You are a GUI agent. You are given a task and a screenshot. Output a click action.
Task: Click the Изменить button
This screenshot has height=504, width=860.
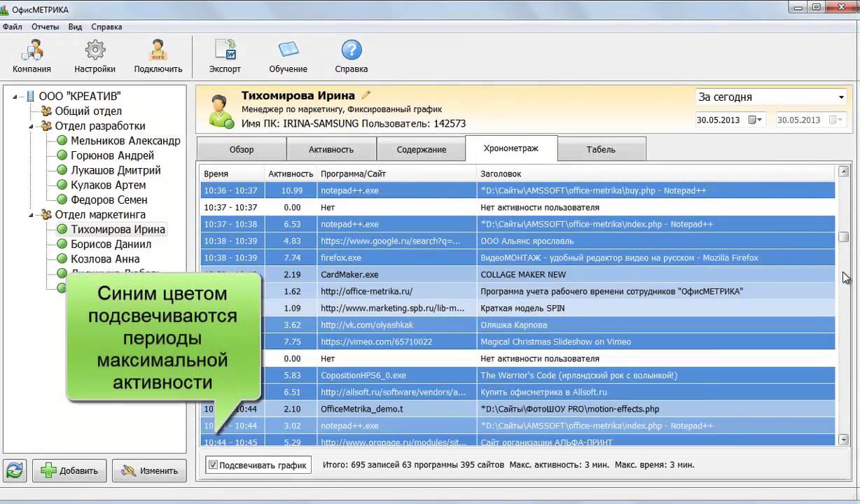pos(149,470)
